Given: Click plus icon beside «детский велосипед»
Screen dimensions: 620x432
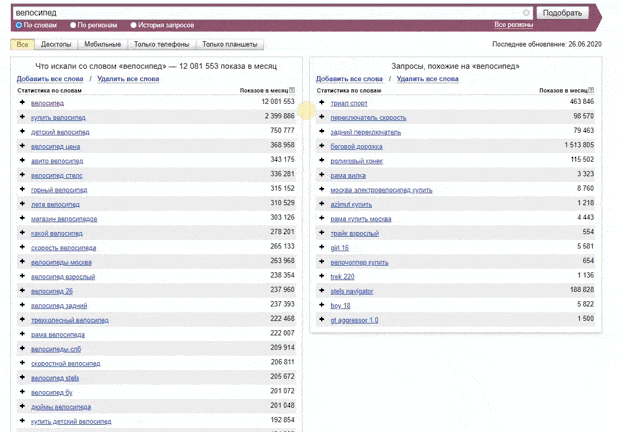Looking at the screenshot, I should 22,131.
